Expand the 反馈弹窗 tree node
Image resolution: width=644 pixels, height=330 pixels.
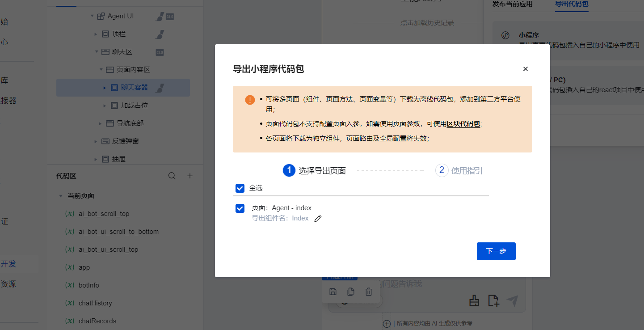(x=96, y=141)
